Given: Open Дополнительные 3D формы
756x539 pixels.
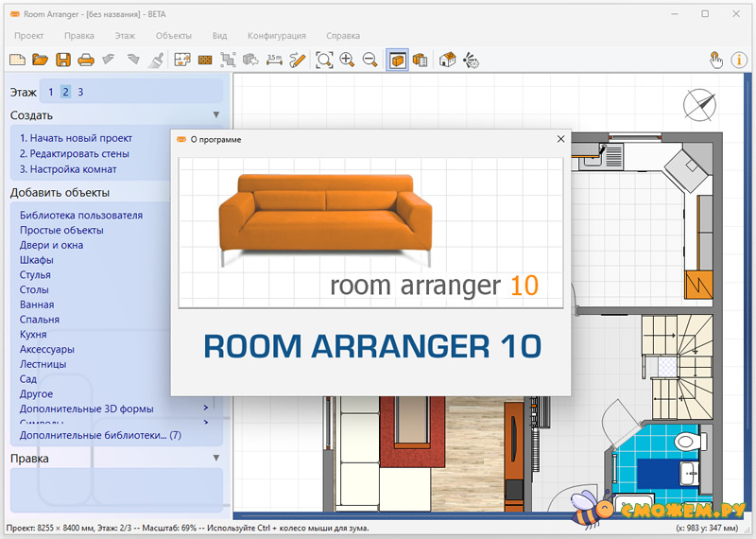Looking at the screenshot, I should pyautogui.click(x=86, y=409).
